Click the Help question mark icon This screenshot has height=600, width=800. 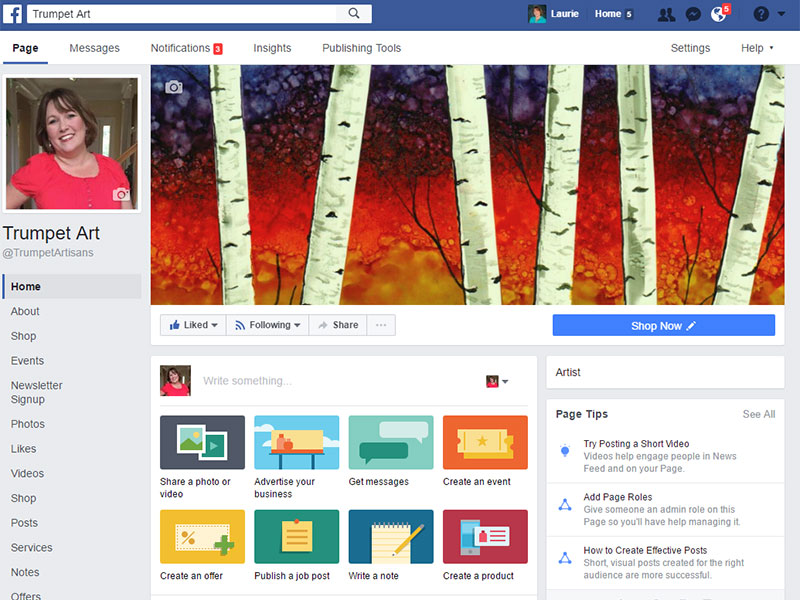point(761,14)
